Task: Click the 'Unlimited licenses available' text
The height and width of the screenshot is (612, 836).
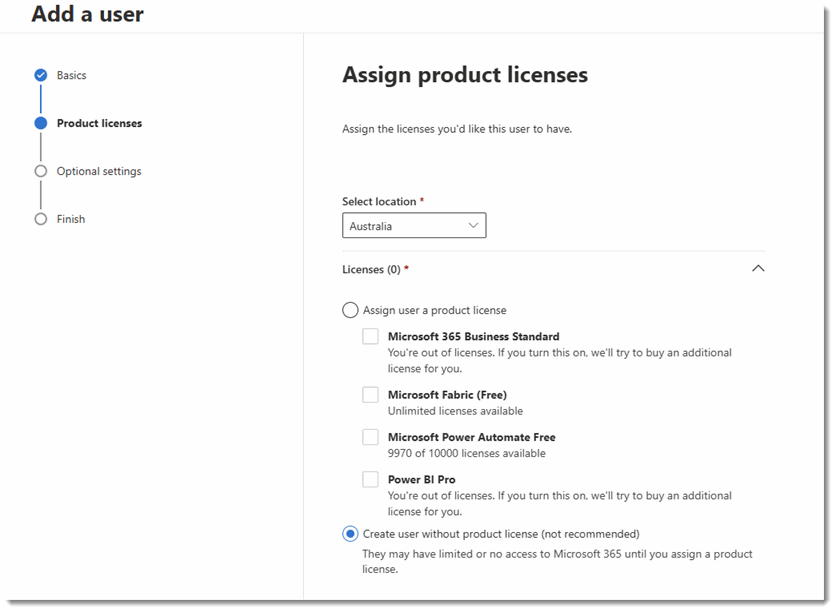Action: pos(455,411)
